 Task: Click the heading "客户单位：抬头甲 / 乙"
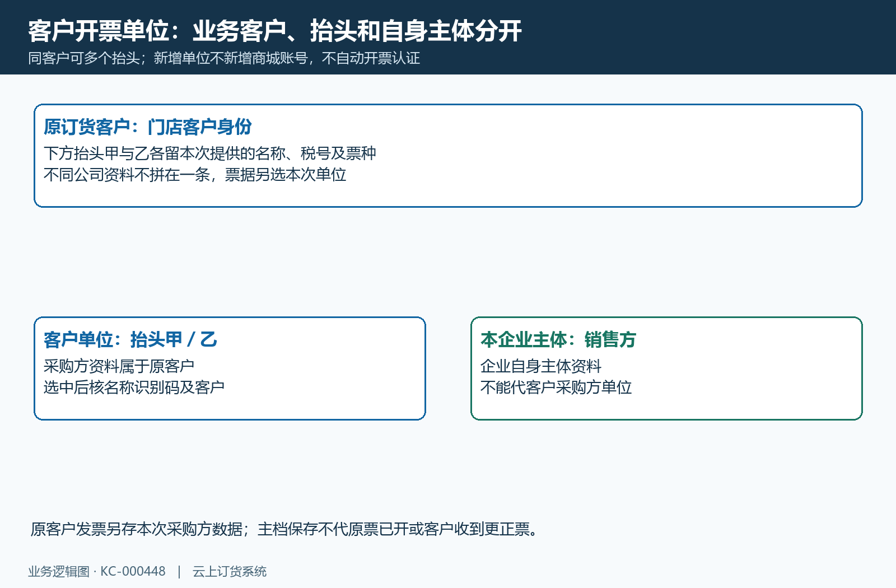pos(130,340)
